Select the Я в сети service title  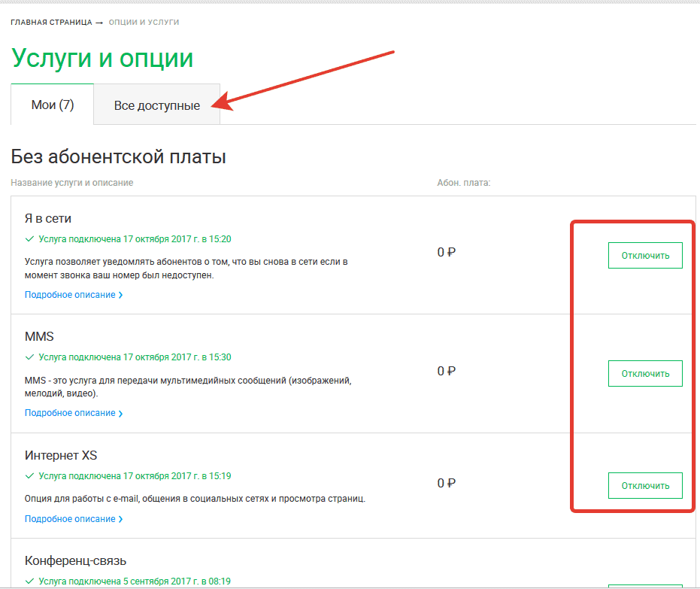pyautogui.click(x=48, y=219)
